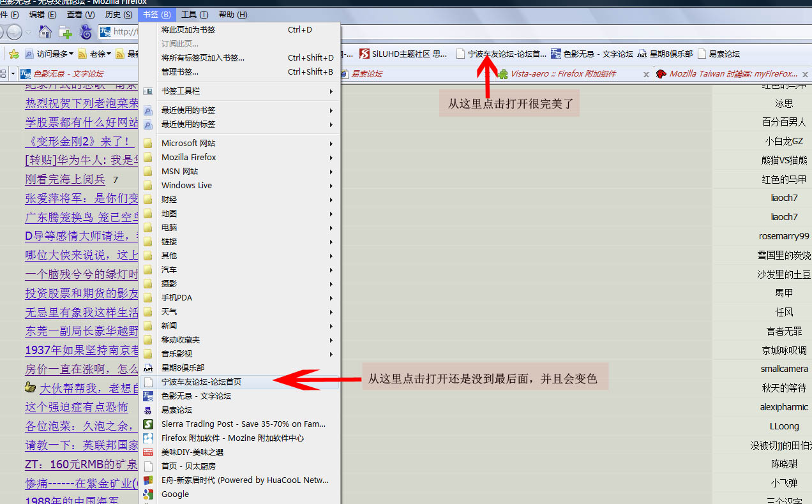Open the 电脑 bookmark folder
812x504 pixels.
point(239,228)
